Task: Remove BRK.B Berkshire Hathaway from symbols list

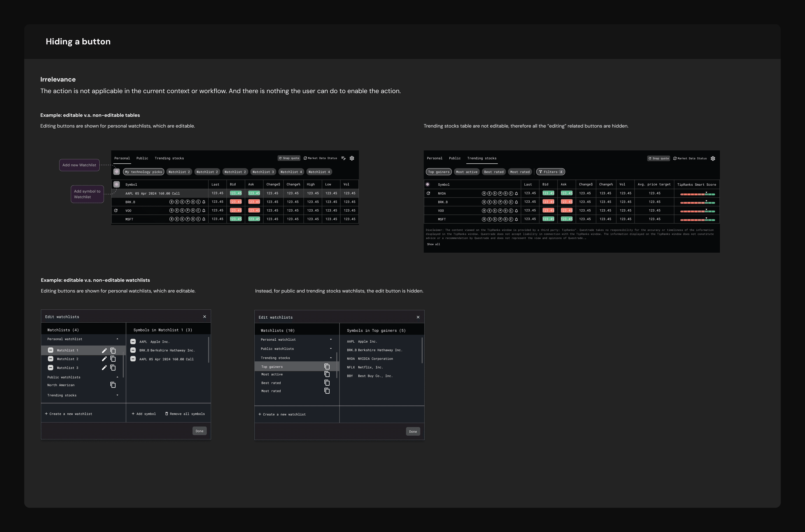Action: point(133,350)
